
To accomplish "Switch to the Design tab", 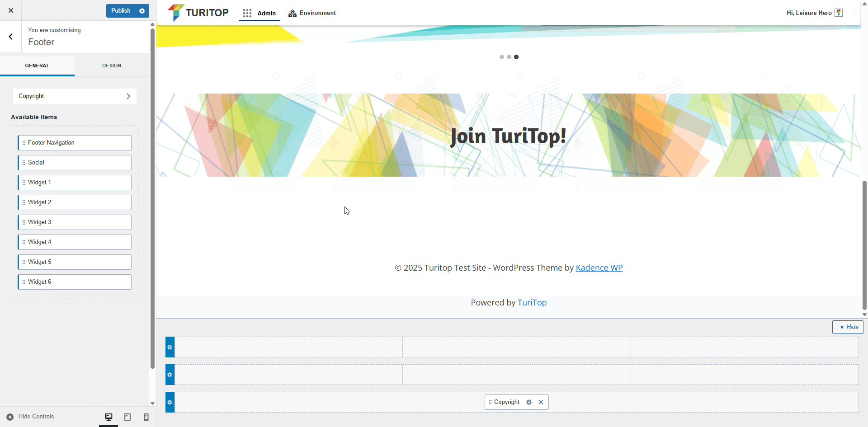I will pyautogui.click(x=112, y=66).
